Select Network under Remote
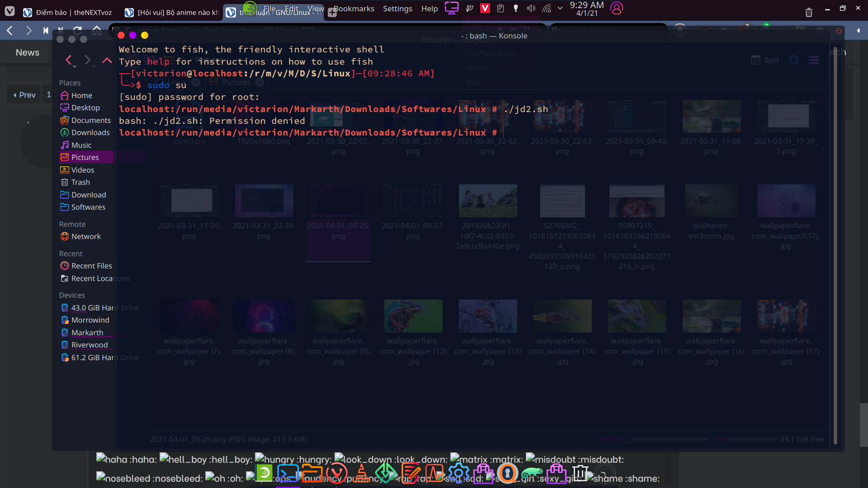Image resolution: width=868 pixels, height=488 pixels. (x=86, y=236)
